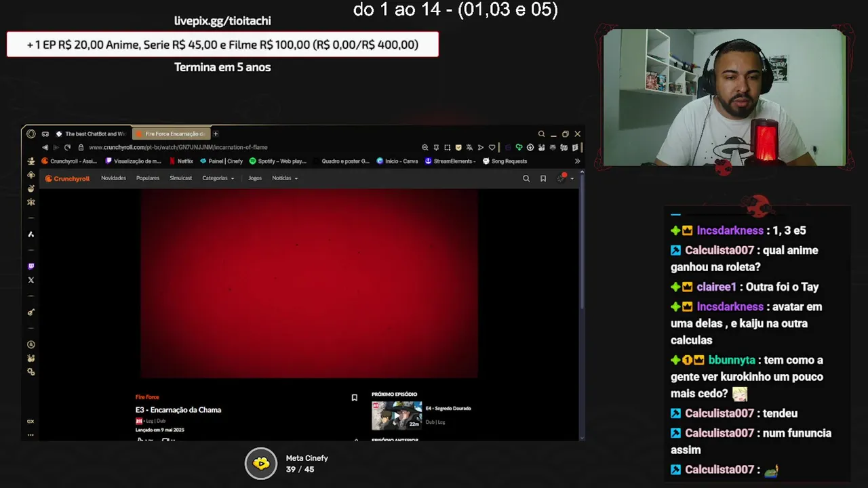
Task: Open X (Twitter) in Opera sidebar
Action: (31, 280)
